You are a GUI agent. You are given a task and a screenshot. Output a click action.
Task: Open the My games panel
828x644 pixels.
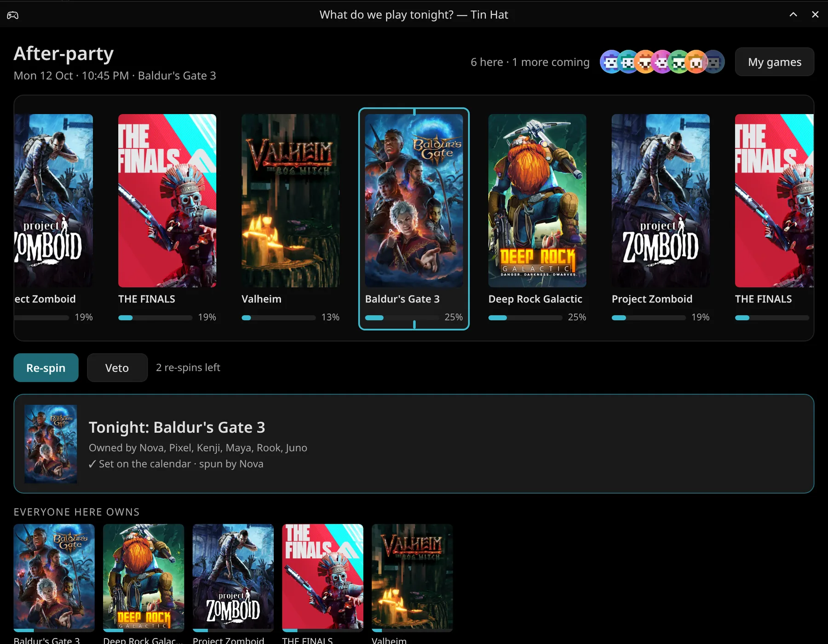pyautogui.click(x=775, y=62)
